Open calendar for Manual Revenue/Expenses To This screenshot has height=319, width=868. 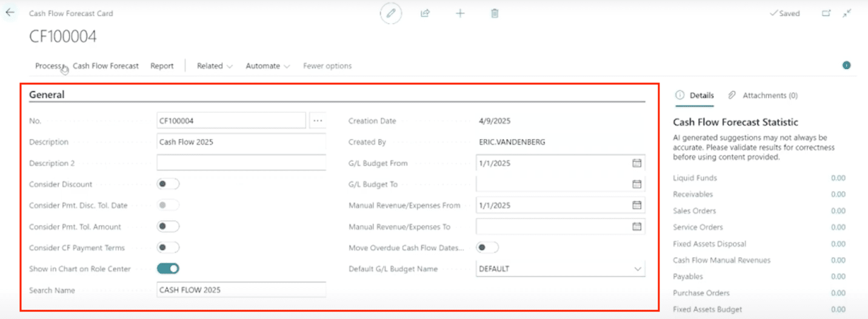click(x=636, y=227)
